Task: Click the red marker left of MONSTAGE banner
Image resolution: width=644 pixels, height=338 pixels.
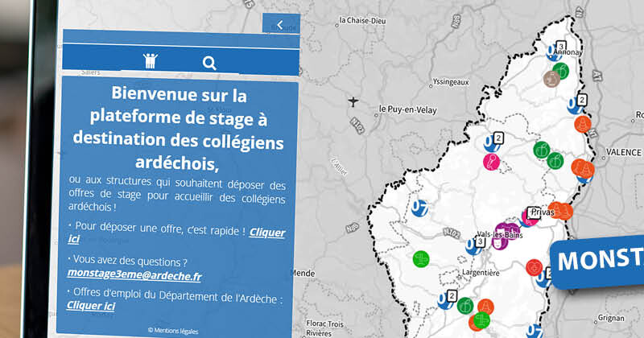Action: [533, 266]
